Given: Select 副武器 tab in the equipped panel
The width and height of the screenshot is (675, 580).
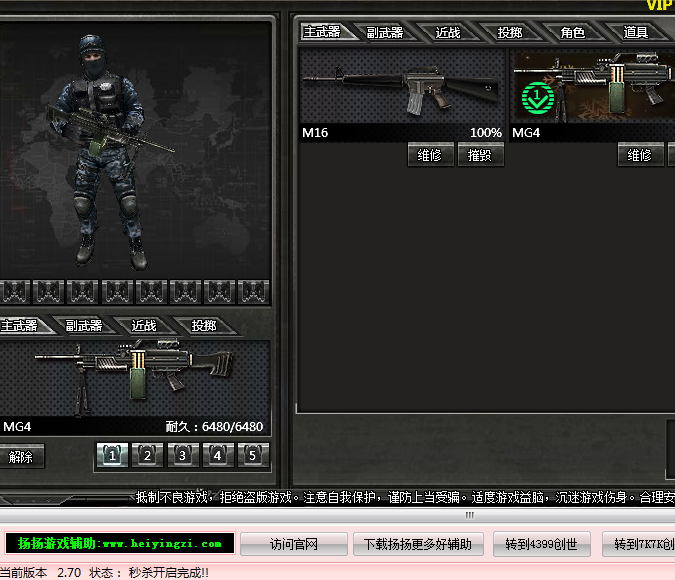Looking at the screenshot, I should pos(84,325).
